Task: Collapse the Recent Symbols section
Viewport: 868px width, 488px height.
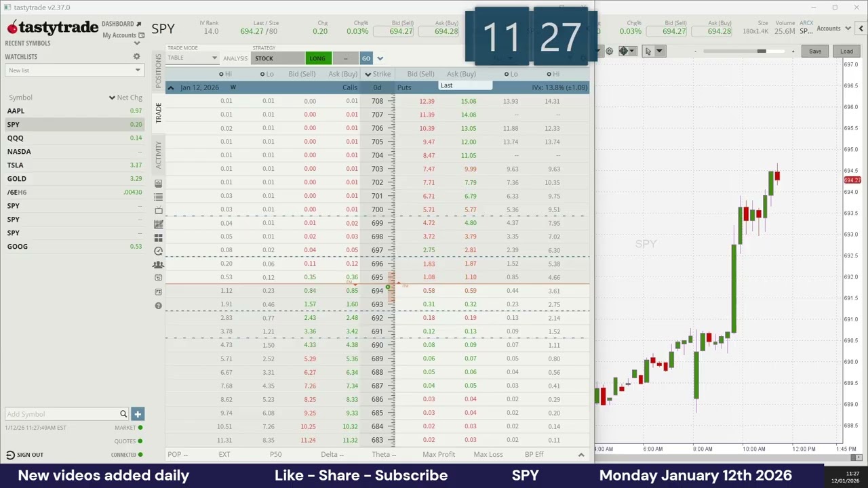Action: 136,43
